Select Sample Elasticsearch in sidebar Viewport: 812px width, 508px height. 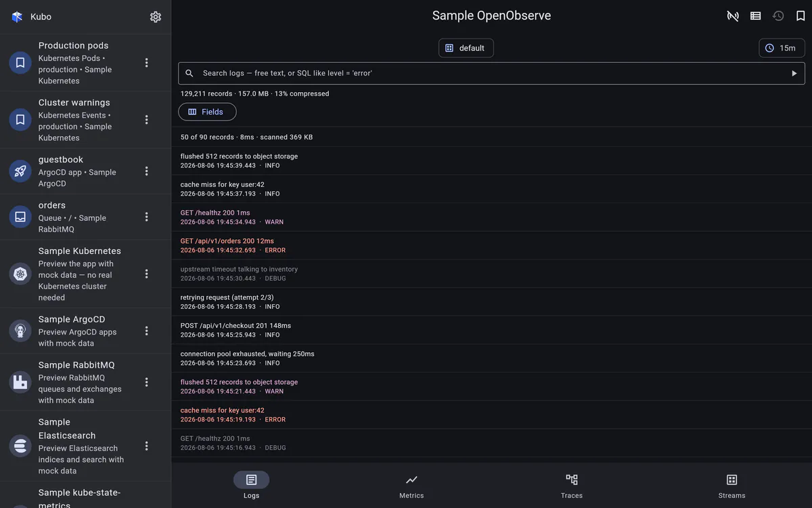(85, 446)
